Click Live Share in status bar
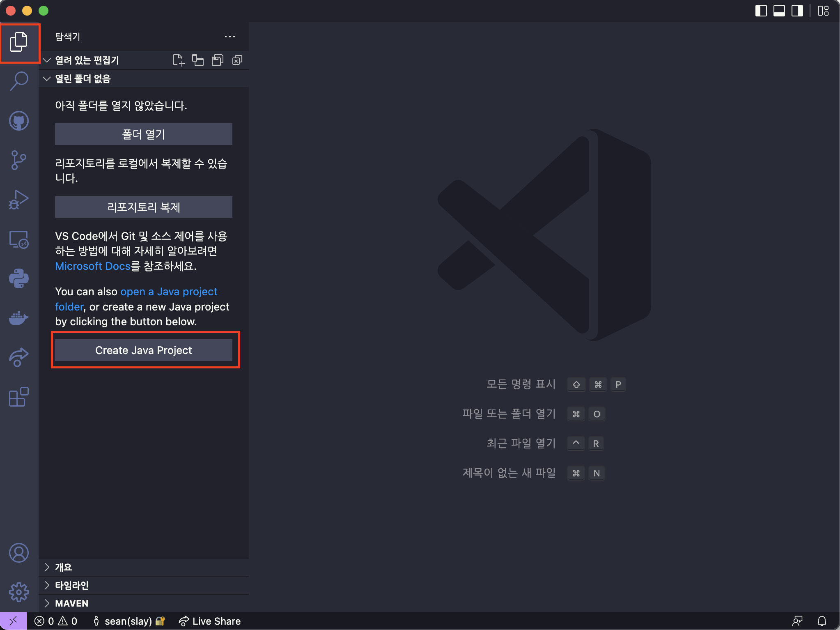The image size is (840, 630). (210, 621)
